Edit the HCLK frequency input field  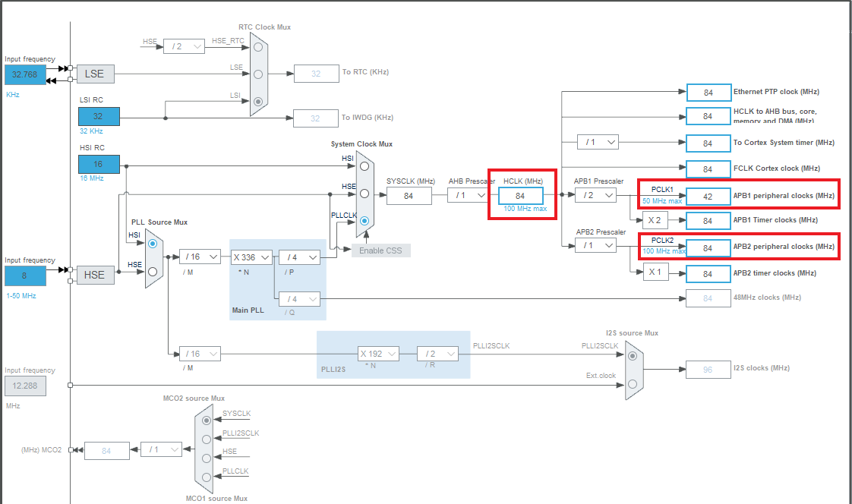click(x=521, y=195)
